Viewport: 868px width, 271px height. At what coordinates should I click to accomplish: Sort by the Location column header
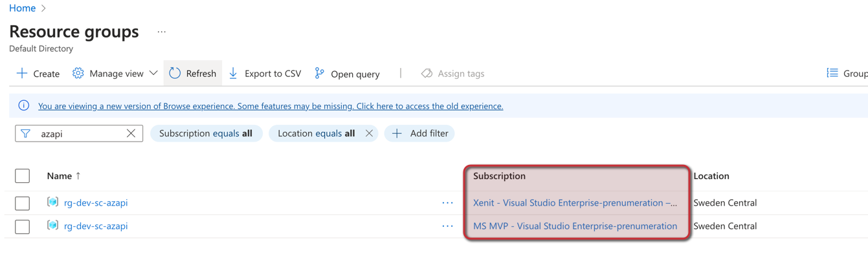click(711, 176)
